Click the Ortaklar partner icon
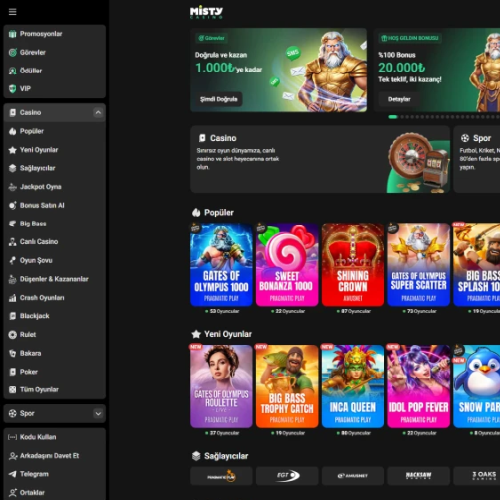 point(12,493)
